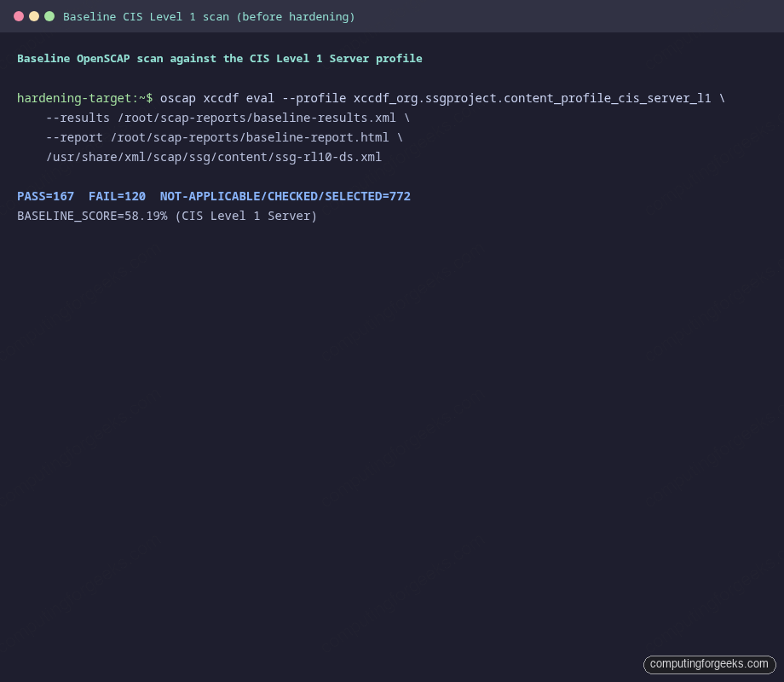Click the NOT-APPLICABLE/CHECKED/SELECTED=772 counter text
Image resolution: width=784 pixels, height=682 pixels.
pyautogui.click(x=285, y=196)
